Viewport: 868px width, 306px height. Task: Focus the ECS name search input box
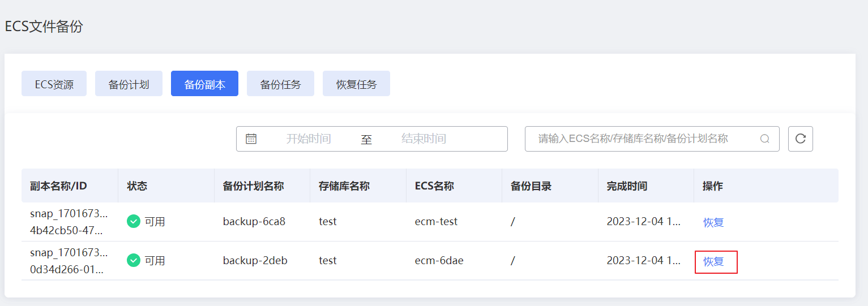click(x=645, y=139)
